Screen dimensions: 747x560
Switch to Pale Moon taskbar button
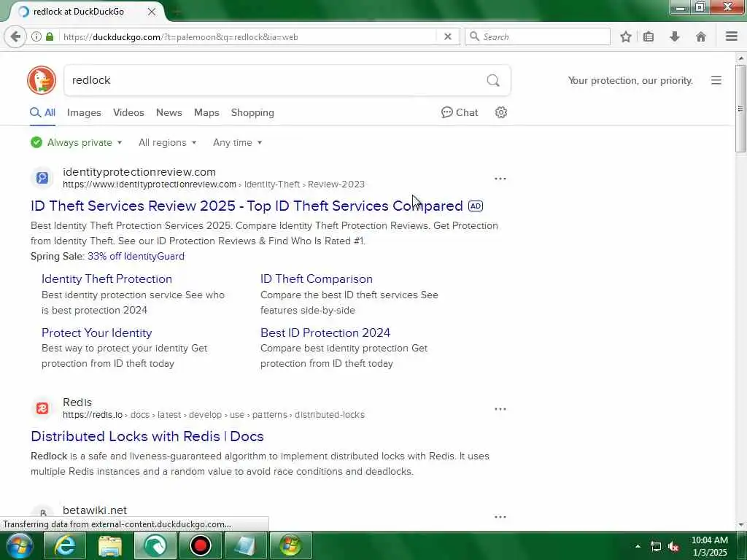pos(155,545)
